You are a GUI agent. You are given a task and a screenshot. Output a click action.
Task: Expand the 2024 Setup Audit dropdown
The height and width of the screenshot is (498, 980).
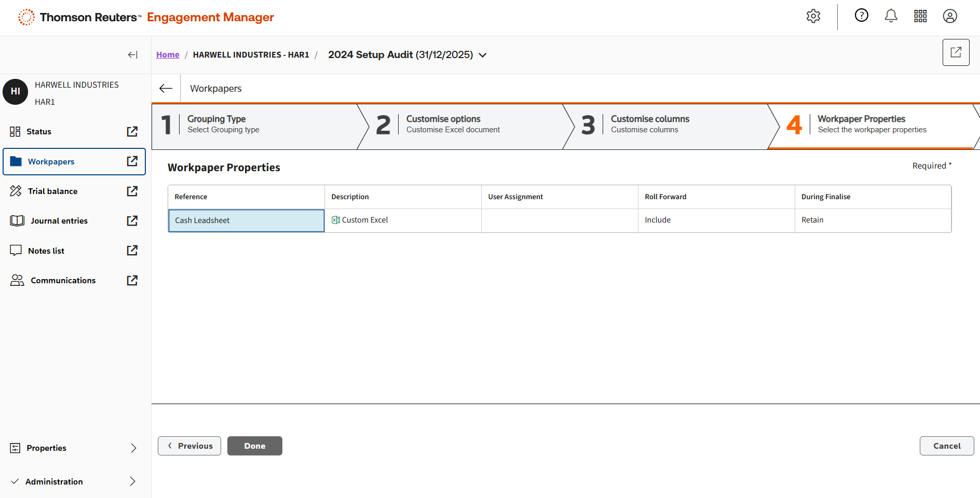point(483,55)
